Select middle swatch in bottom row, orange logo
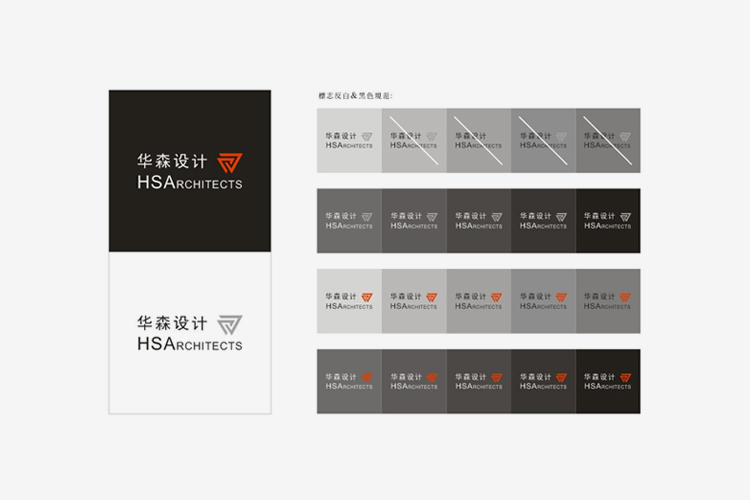The width and height of the screenshot is (750, 500). click(x=479, y=381)
